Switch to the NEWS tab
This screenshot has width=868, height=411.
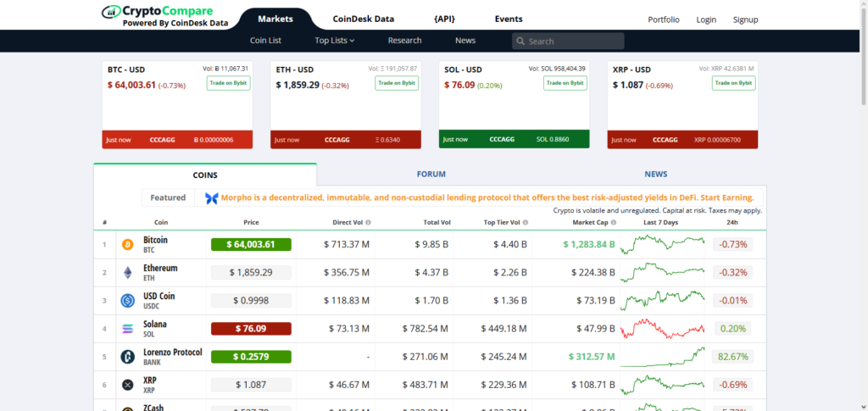[x=655, y=175]
